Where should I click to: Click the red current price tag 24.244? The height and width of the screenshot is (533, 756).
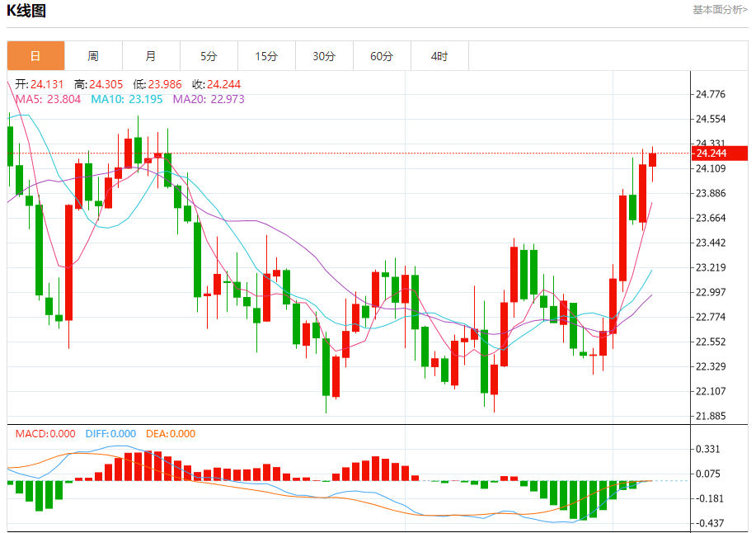(720, 153)
